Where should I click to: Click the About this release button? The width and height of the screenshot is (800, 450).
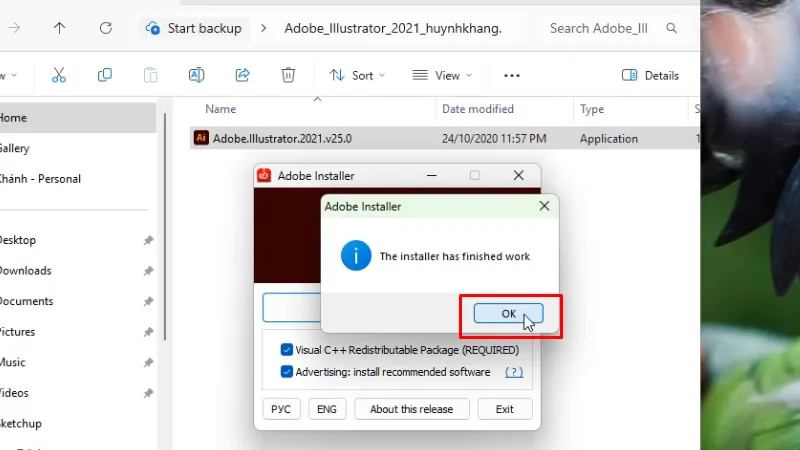(411, 409)
